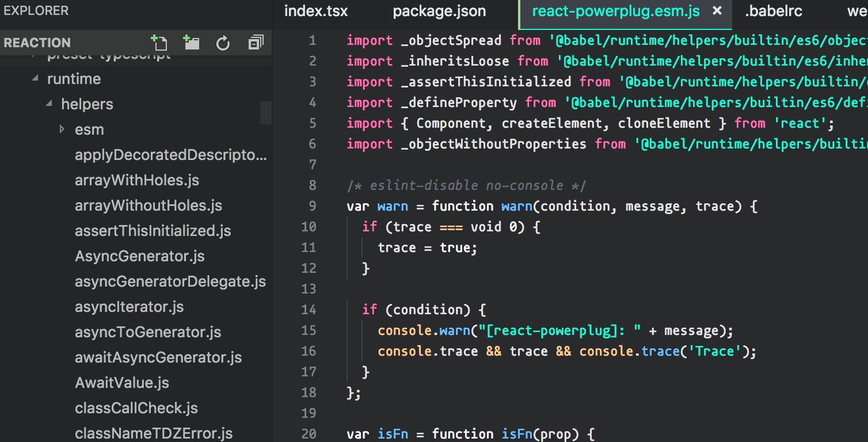Select assertThisInitialized.js in the explorer
Screen dimensions: 868x442
[x=153, y=230]
